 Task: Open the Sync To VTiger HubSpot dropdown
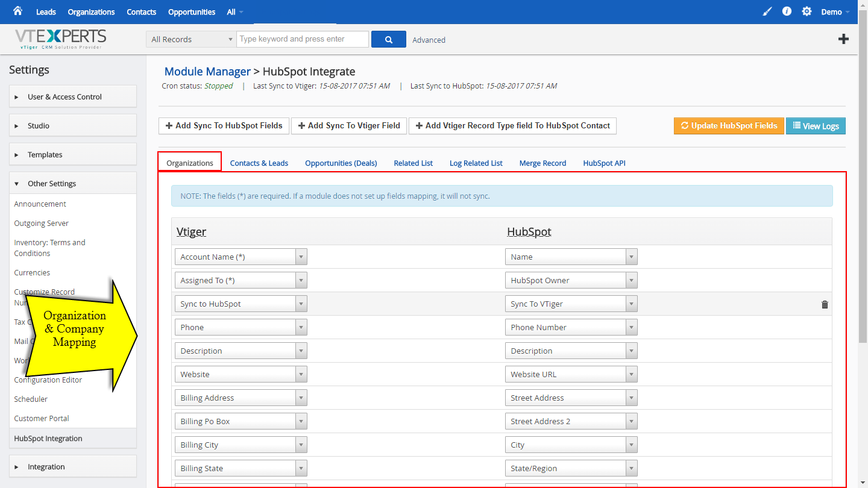pos(571,304)
